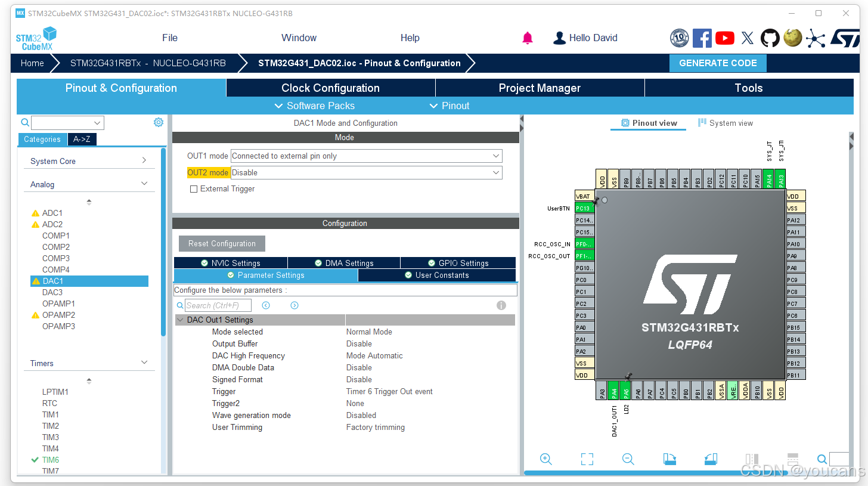
Task: Open the File menu
Action: click(x=170, y=38)
